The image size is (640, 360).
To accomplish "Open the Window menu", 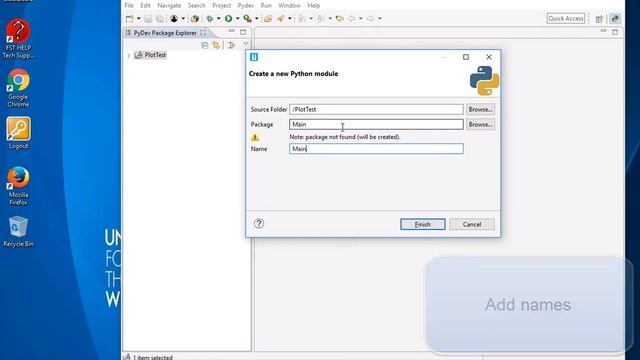I will point(289,5).
